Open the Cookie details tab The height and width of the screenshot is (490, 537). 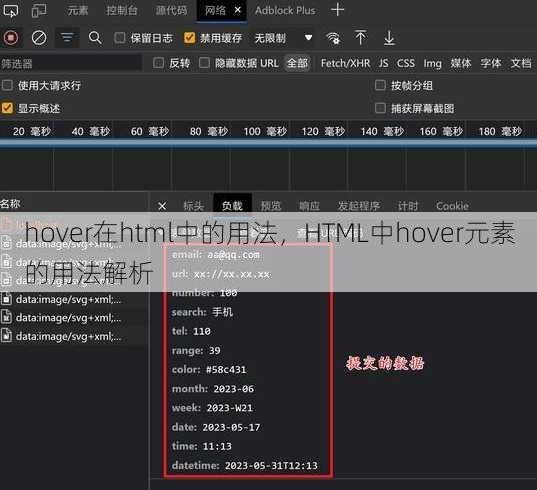pos(452,206)
